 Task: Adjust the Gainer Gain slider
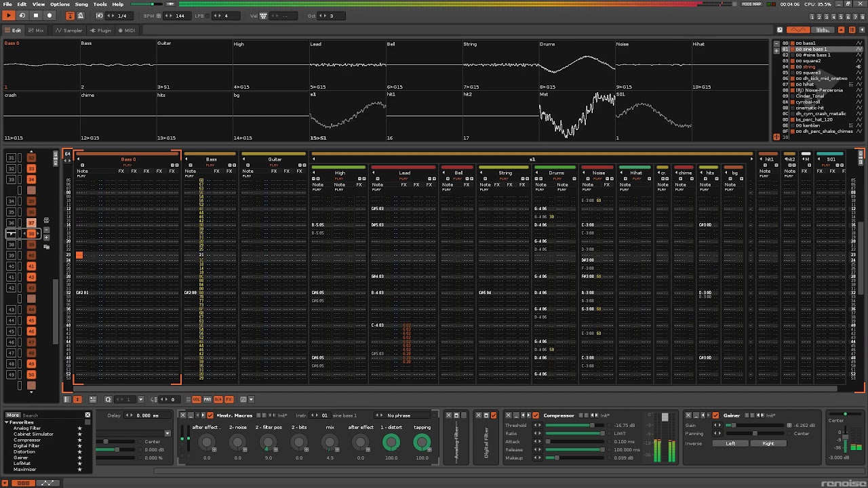tap(756, 425)
